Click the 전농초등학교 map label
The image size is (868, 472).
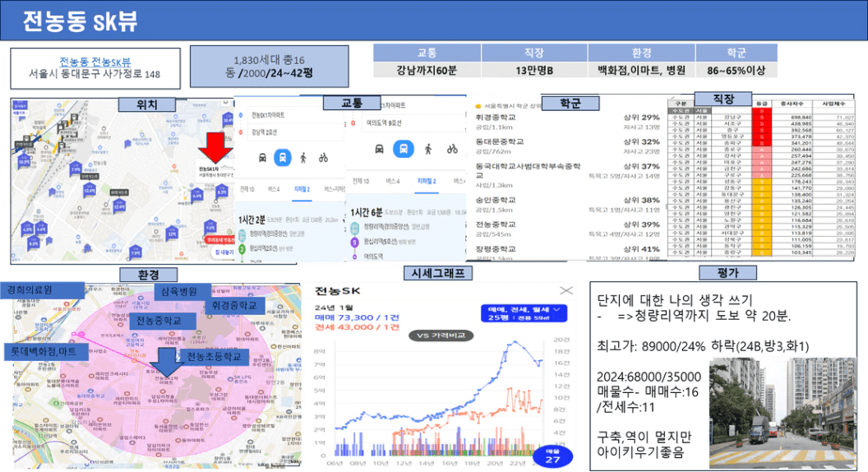pos(214,356)
